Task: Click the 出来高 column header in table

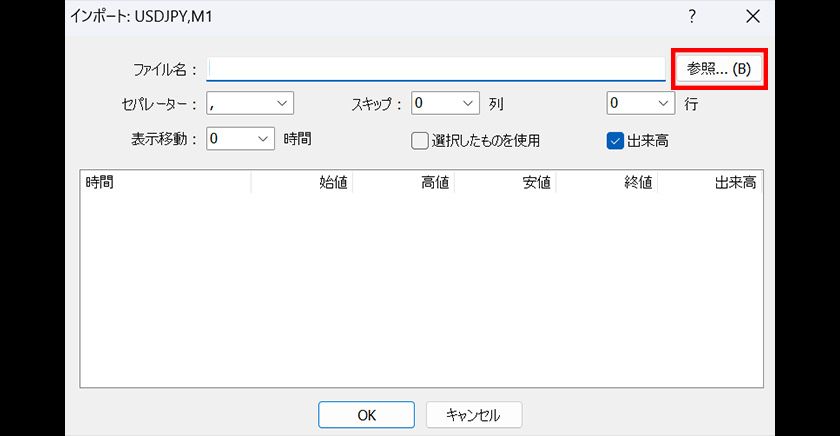Action: (x=711, y=182)
